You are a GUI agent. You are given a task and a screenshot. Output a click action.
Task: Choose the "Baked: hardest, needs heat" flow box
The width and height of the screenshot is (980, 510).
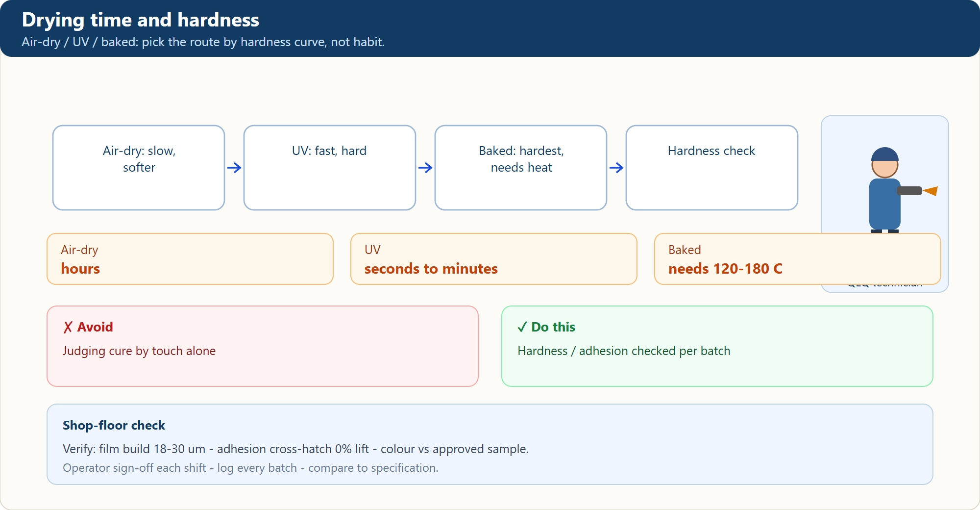click(521, 168)
